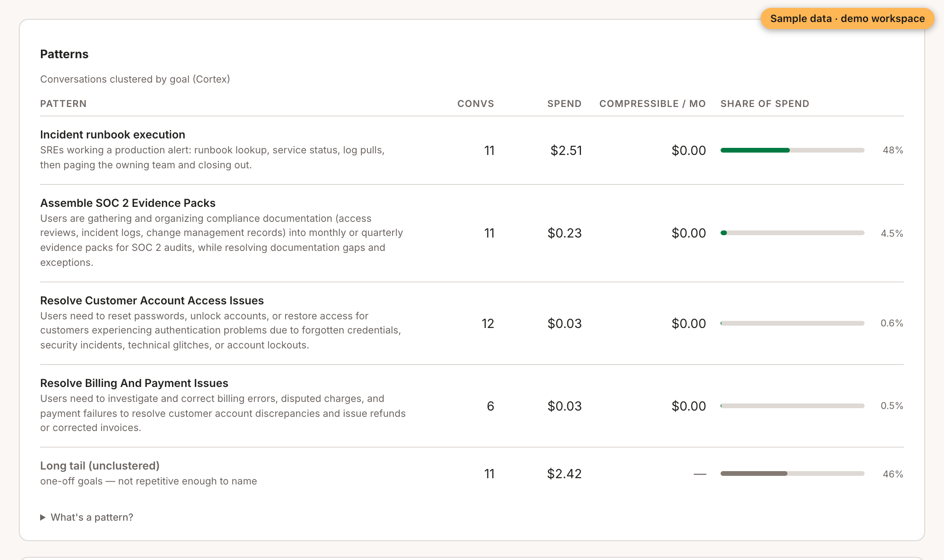Click the $2.51 spend value

(566, 150)
